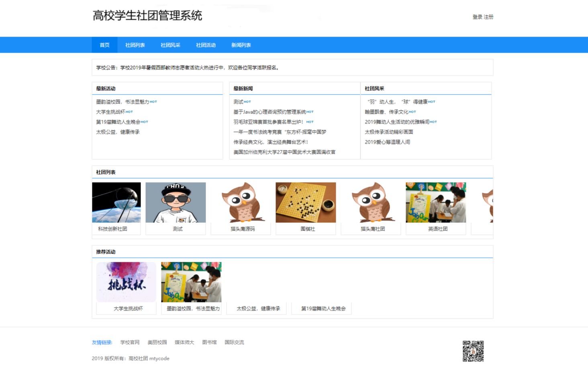Open the 科技创新社团 club thumbnail

pos(116,202)
